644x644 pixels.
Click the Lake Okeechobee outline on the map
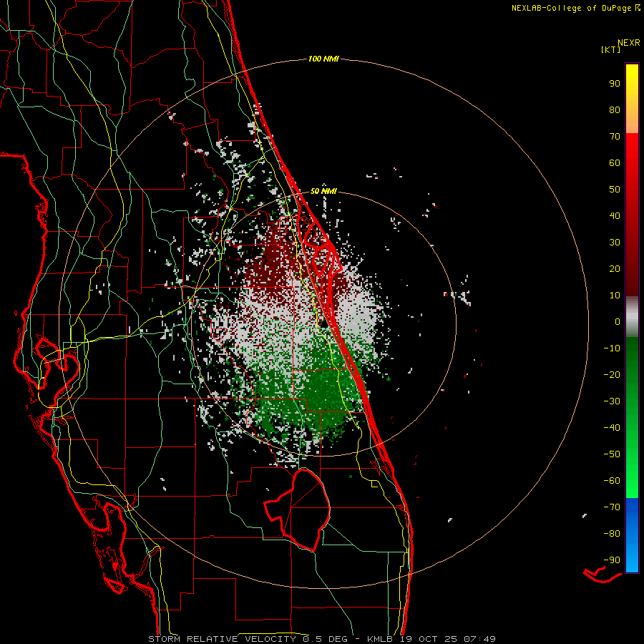298,509
